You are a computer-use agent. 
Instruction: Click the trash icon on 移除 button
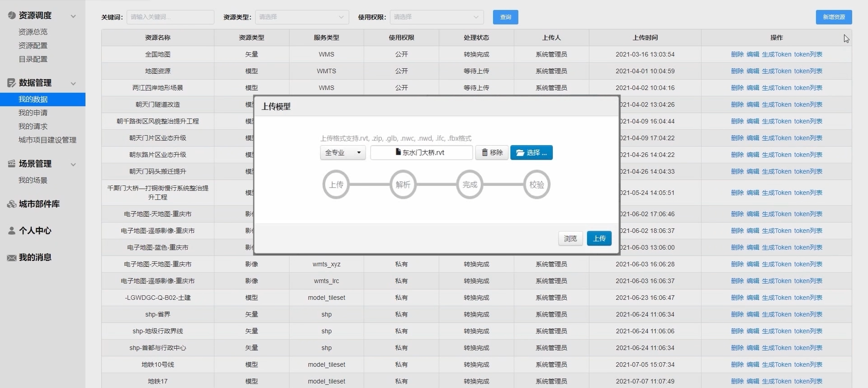484,152
